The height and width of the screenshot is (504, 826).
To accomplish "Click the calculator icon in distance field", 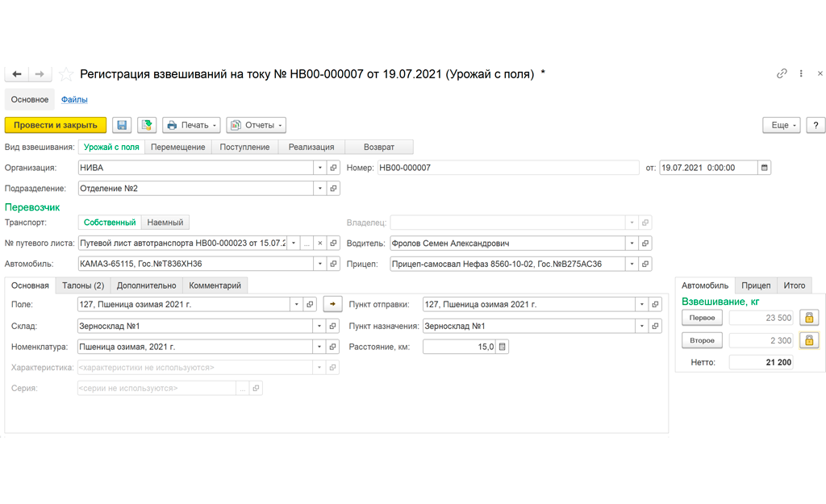I will (502, 347).
